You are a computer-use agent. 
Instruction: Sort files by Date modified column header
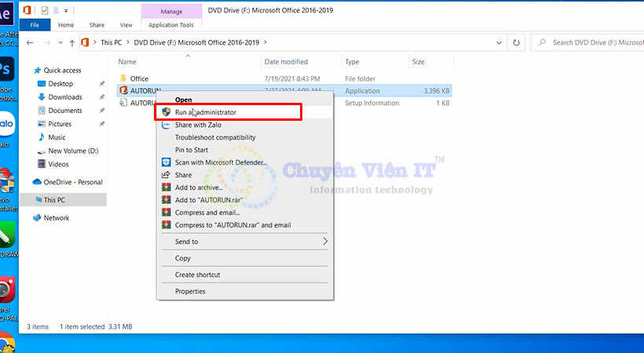(x=286, y=62)
